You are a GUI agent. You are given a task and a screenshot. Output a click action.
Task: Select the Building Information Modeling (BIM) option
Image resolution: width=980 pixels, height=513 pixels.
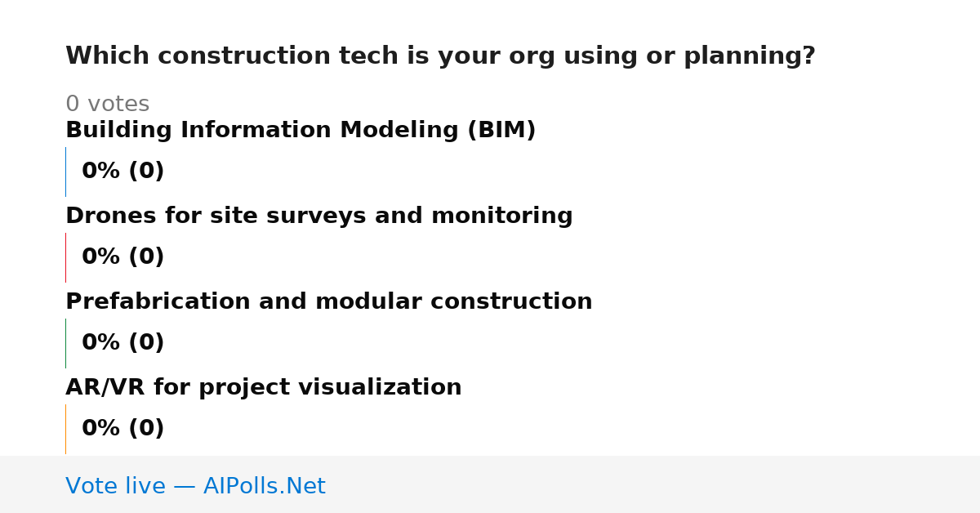[301, 131]
